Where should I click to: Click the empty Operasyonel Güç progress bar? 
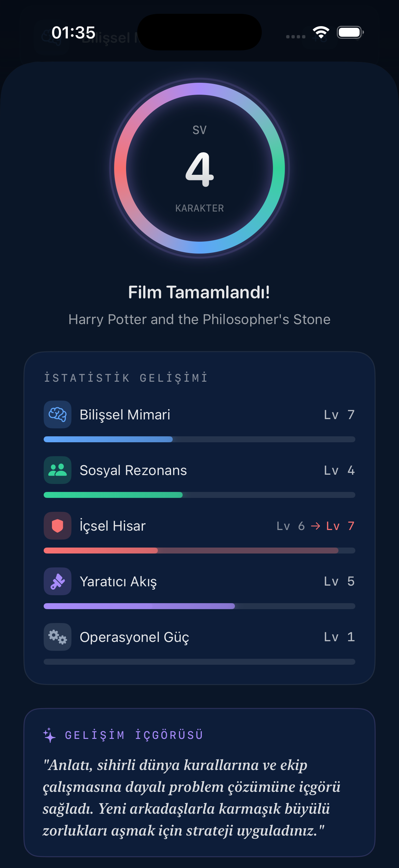[199, 661]
